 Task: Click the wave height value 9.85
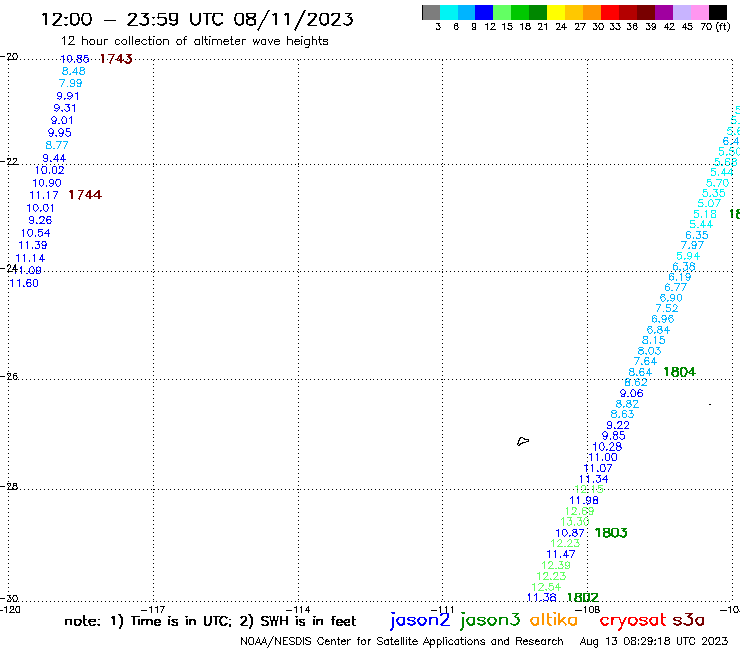pos(614,436)
